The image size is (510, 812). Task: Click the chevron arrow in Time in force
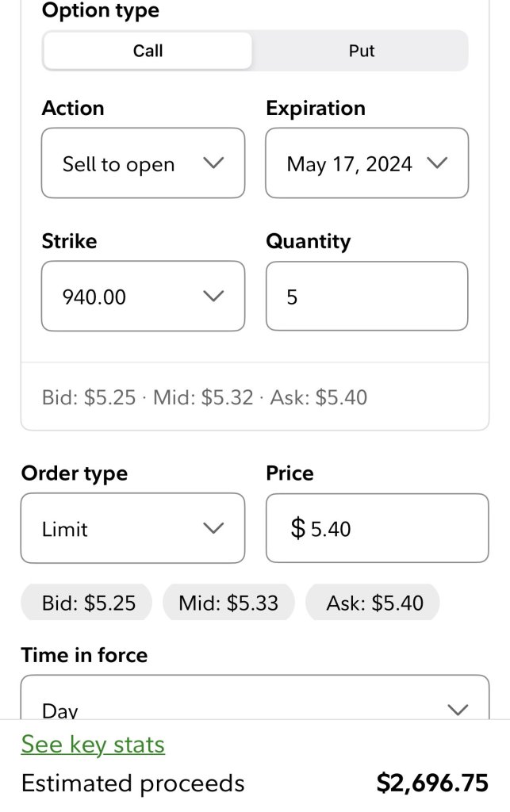tap(458, 709)
